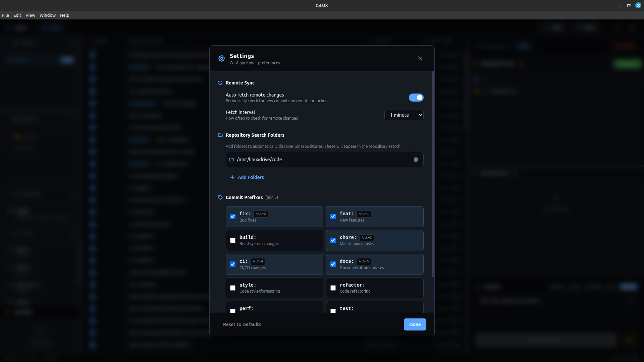Click the Done button
This screenshot has width=644, height=362.
tap(415, 324)
